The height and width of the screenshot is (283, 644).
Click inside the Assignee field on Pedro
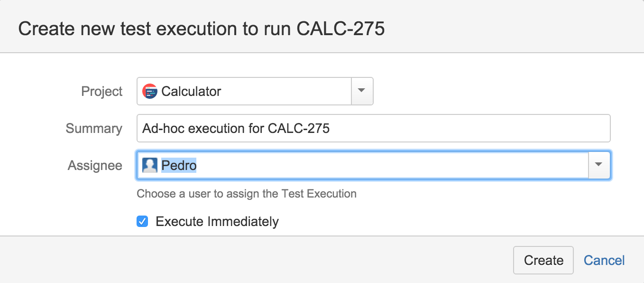(363, 165)
